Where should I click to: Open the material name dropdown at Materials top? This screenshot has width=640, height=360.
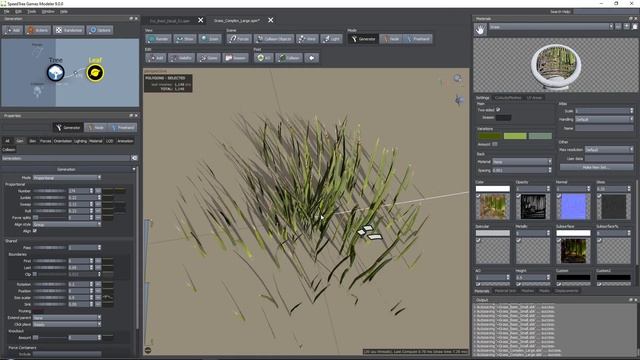pyautogui.click(x=551, y=27)
